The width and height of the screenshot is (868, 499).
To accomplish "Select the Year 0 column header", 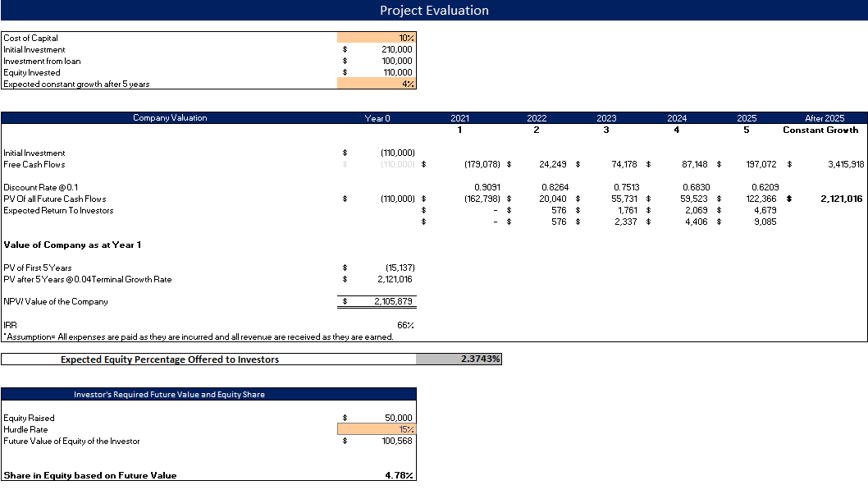I will (x=376, y=117).
